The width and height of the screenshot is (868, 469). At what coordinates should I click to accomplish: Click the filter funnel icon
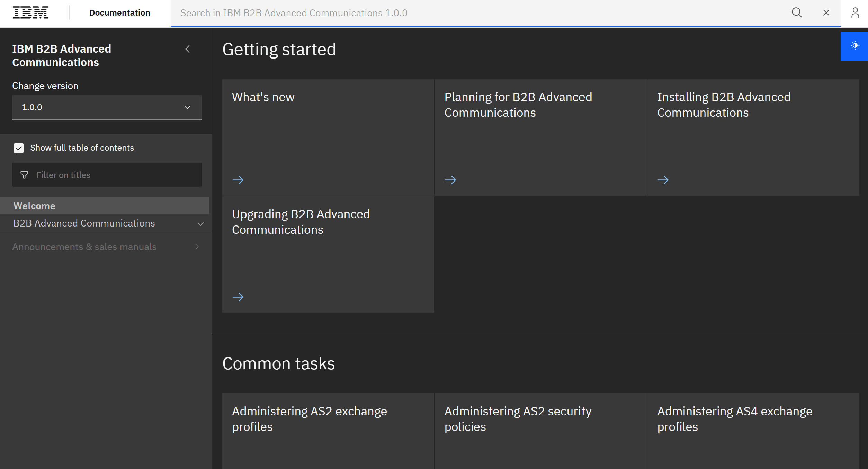pos(24,175)
